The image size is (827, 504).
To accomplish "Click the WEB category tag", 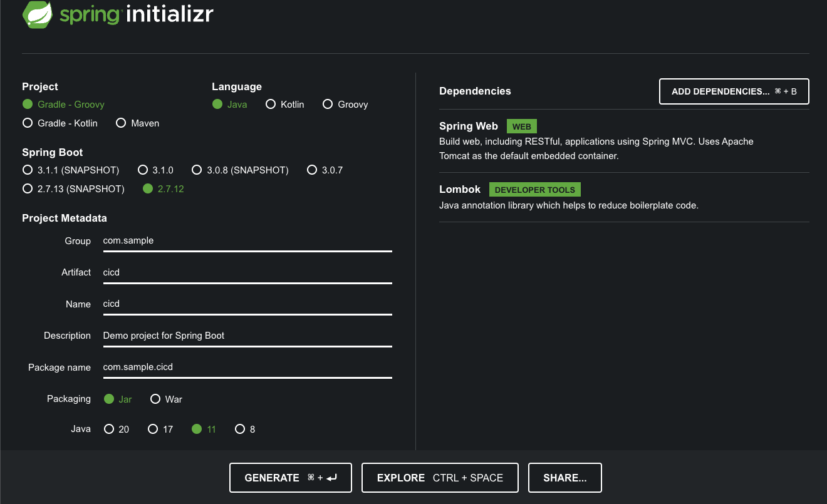I will coord(522,126).
